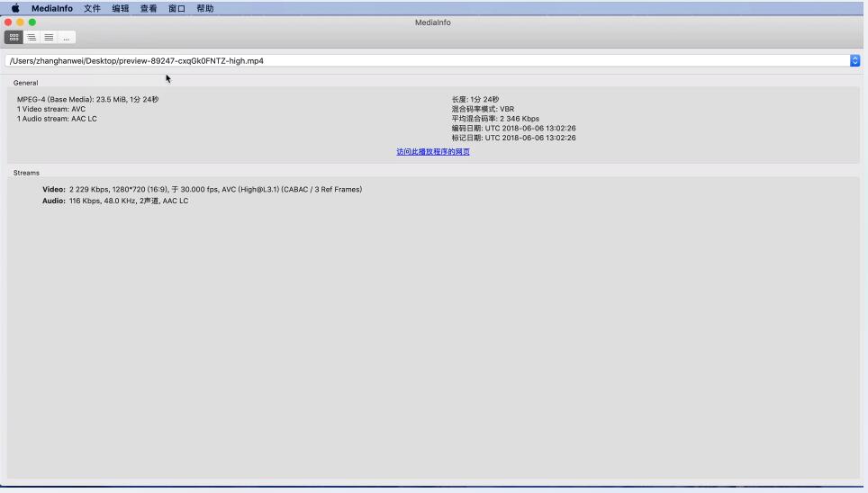The width and height of the screenshot is (868, 493).
Task: Open the 文件 menu
Action: click(92, 8)
